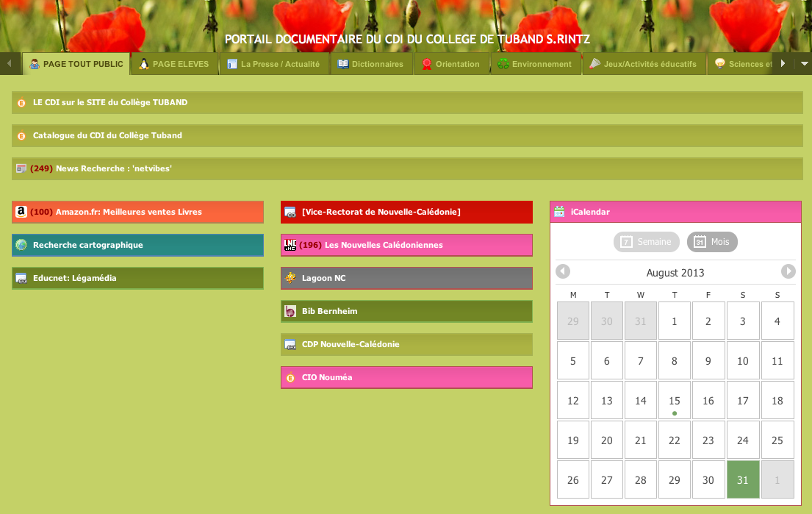Screen dimensions: 812x514
Task: Click the globe icon beside Recherche cartographique
Action: [21, 245]
